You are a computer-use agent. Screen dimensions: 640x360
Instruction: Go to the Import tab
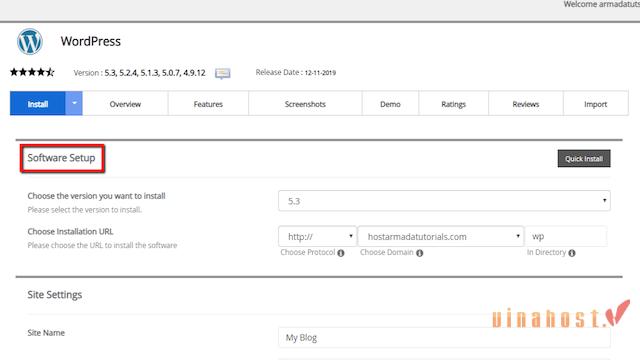pyautogui.click(x=596, y=104)
